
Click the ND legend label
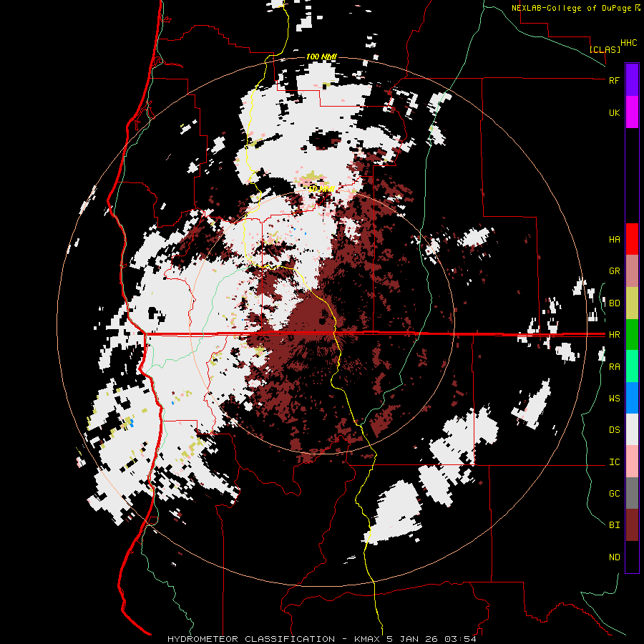pos(614,557)
